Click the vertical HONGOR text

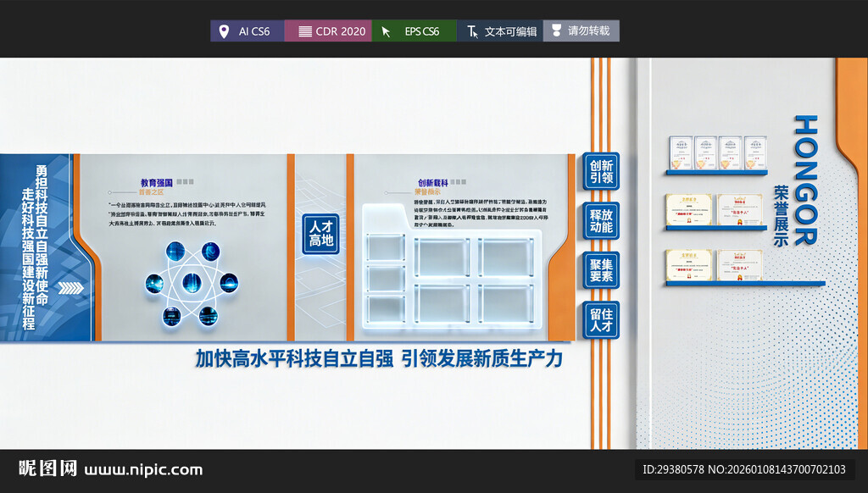[x=805, y=180]
